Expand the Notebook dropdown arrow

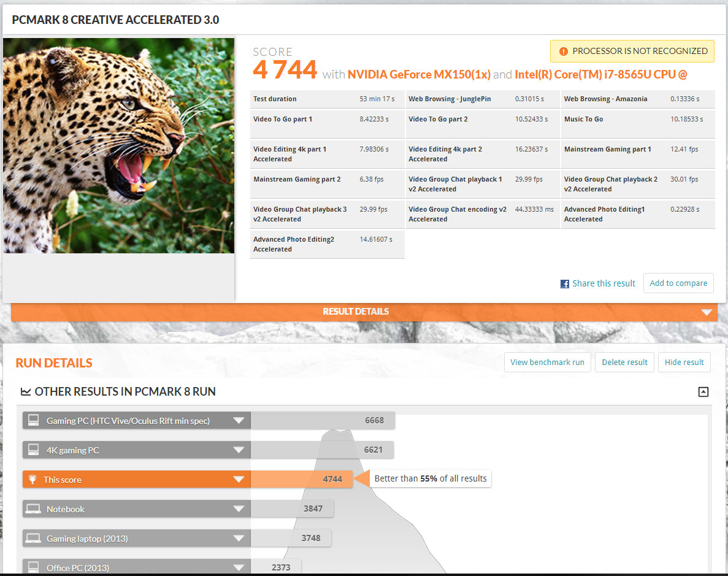pos(239,509)
